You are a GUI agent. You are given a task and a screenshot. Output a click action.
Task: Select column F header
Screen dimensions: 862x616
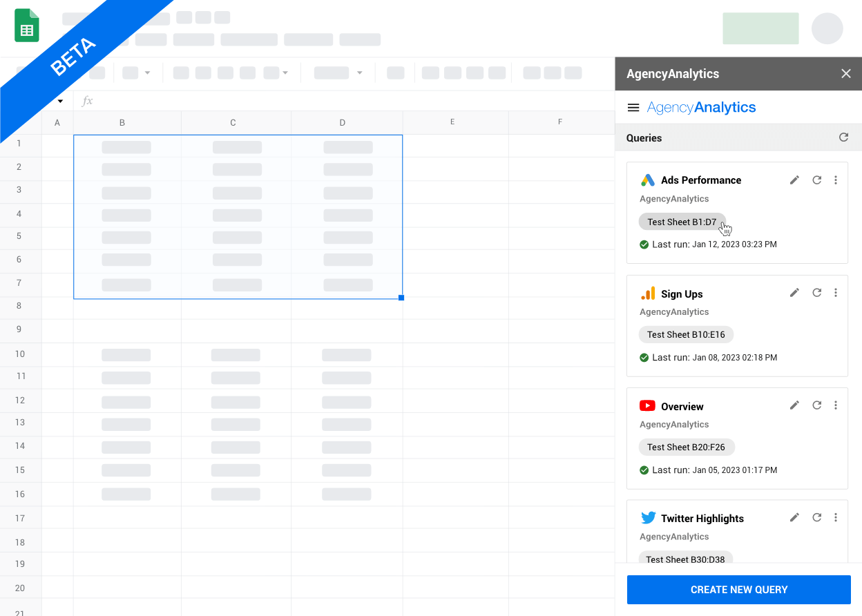tap(562, 123)
